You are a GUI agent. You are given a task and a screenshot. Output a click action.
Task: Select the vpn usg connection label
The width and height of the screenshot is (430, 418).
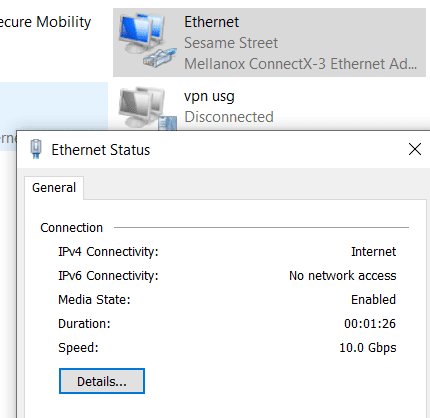click(209, 97)
